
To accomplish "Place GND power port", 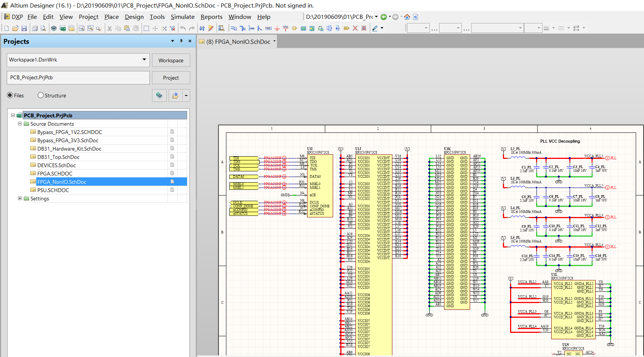I will 277,28.
